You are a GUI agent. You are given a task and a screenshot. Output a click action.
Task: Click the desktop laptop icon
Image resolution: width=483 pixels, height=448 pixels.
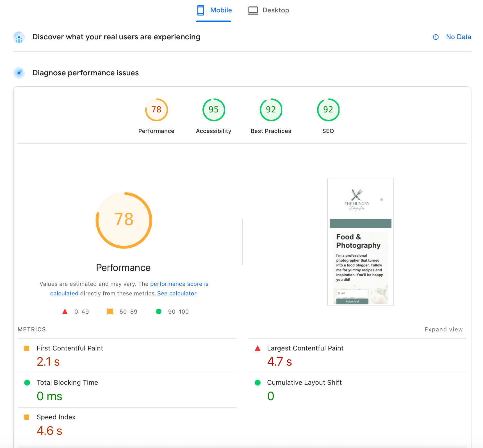[253, 10]
